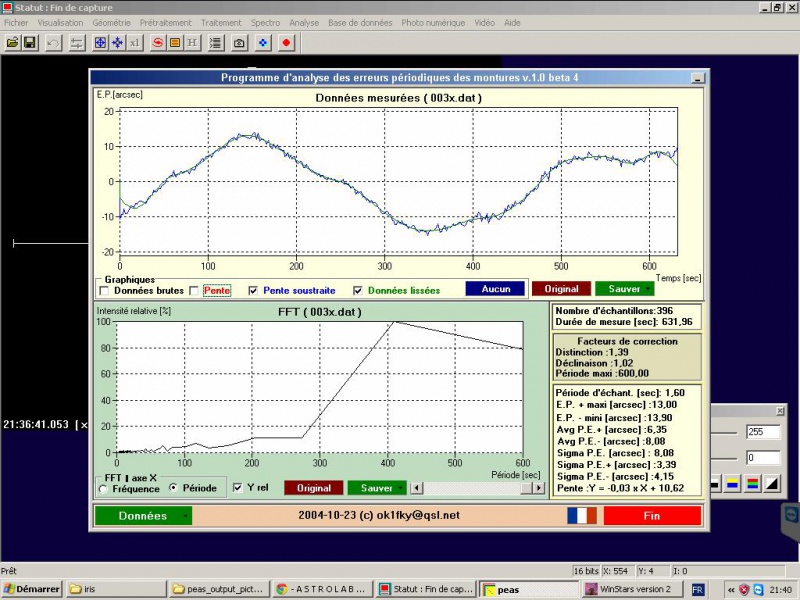Expand the Données button dropdown arrow
Image resolution: width=800 pixels, height=600 pixels.
pos(186,516)
